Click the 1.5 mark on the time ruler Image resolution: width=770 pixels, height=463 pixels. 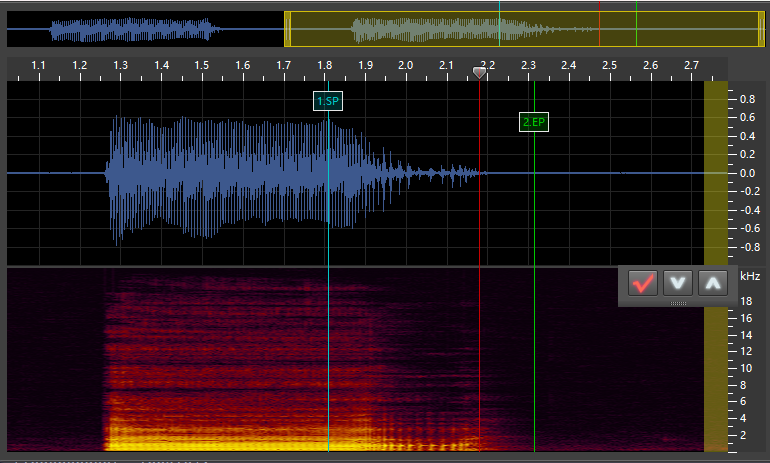click(x=202, y=66)
